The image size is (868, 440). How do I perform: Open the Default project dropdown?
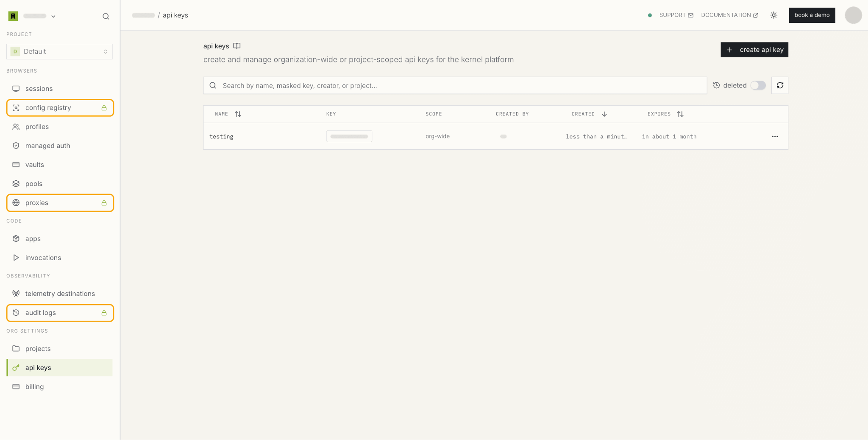click(x=60, y=51)
